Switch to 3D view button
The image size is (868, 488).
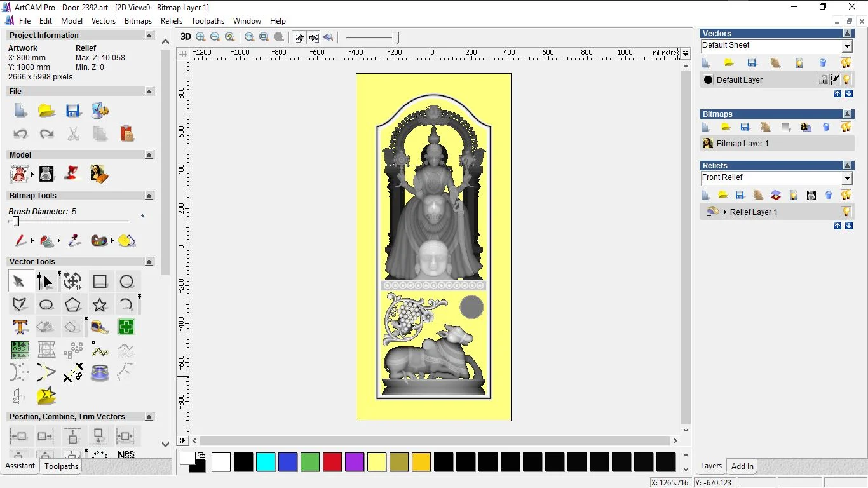[186, 37]
